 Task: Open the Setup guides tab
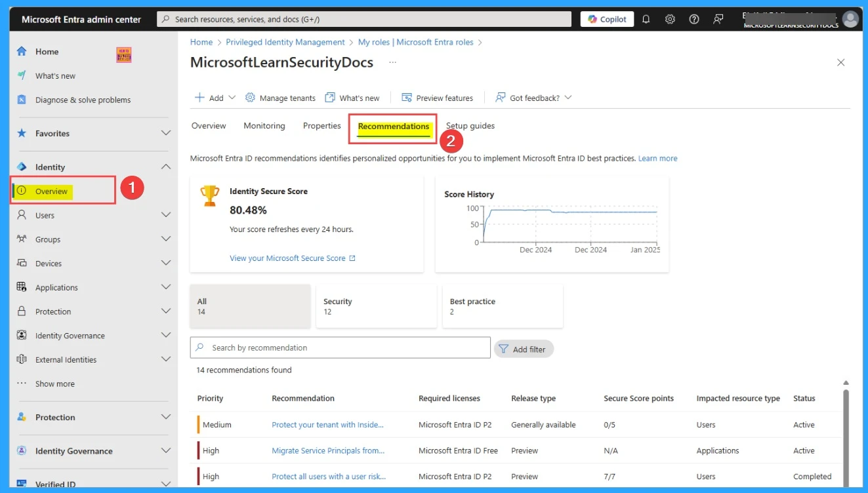point(470,125)
